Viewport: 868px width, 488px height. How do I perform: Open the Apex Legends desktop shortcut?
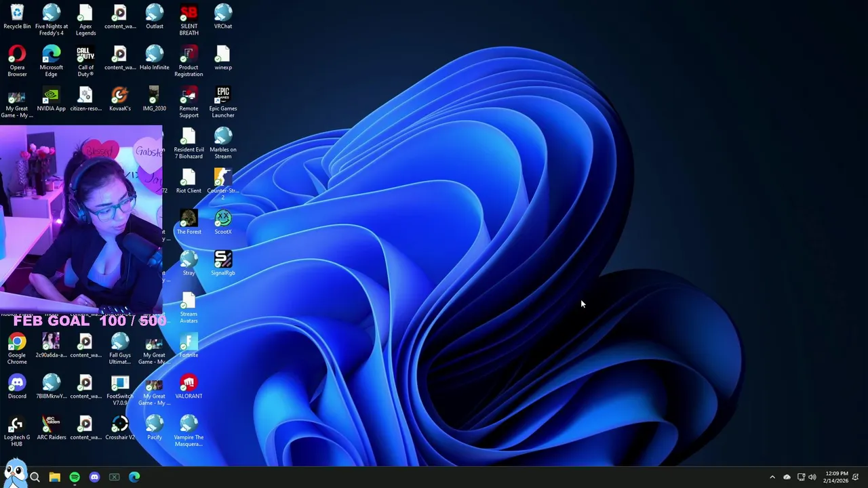85,20
